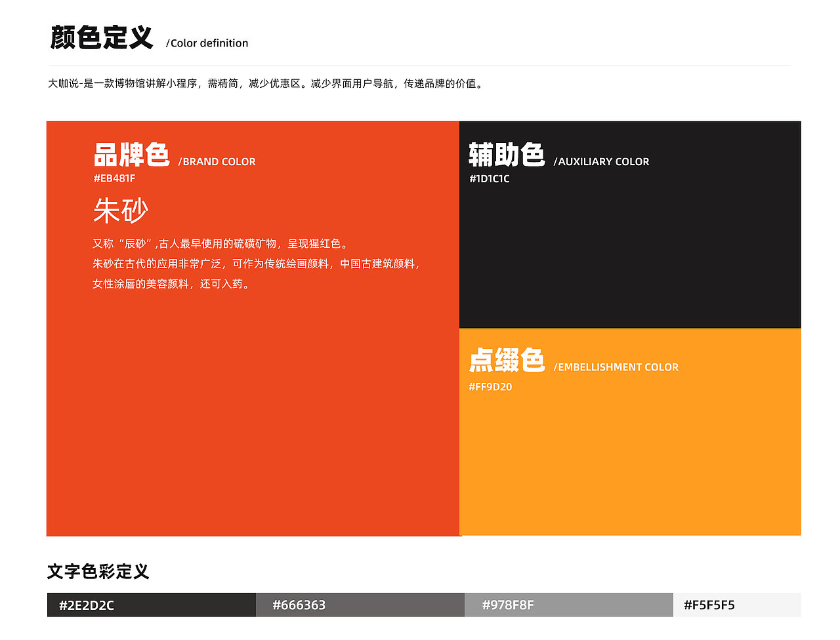Click the 朱砂 color name

click(x=121, y=210)
